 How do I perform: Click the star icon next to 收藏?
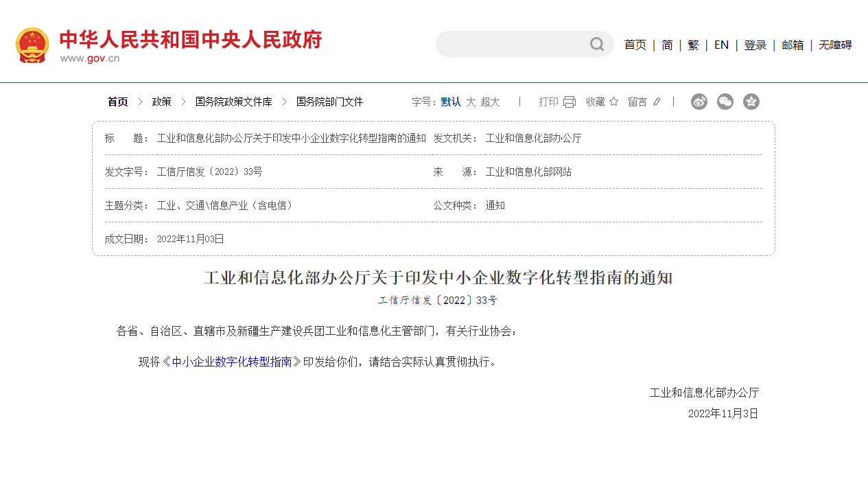point(613,102)
